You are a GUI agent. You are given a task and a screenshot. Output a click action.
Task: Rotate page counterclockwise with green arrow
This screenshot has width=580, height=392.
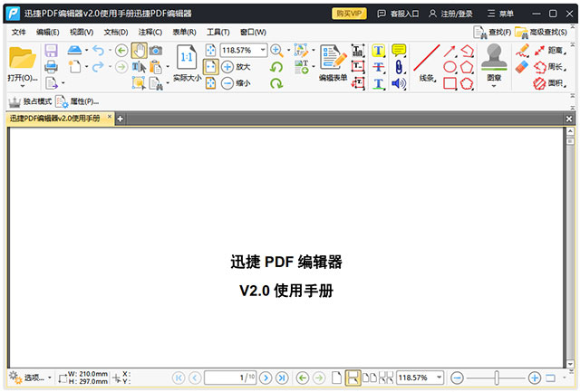click(276, 67)
